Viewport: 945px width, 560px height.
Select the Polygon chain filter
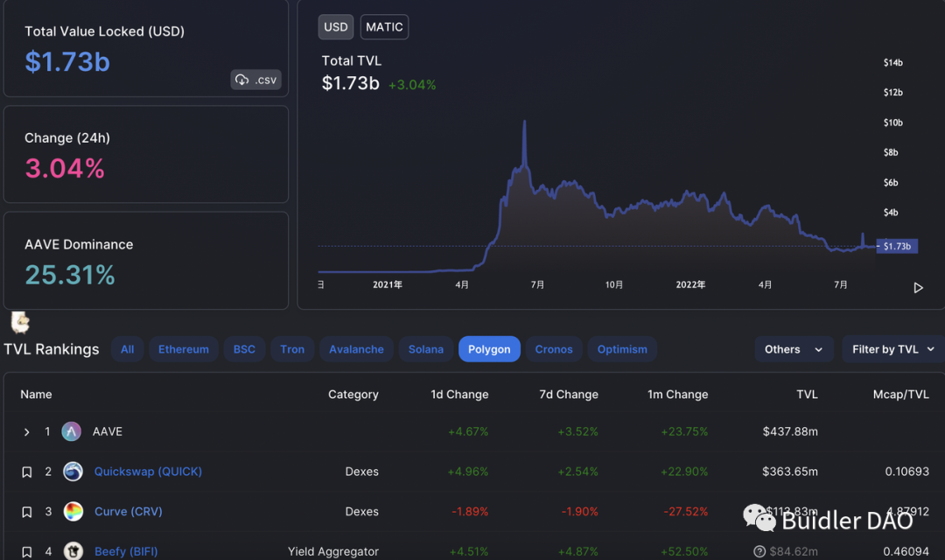489,349
